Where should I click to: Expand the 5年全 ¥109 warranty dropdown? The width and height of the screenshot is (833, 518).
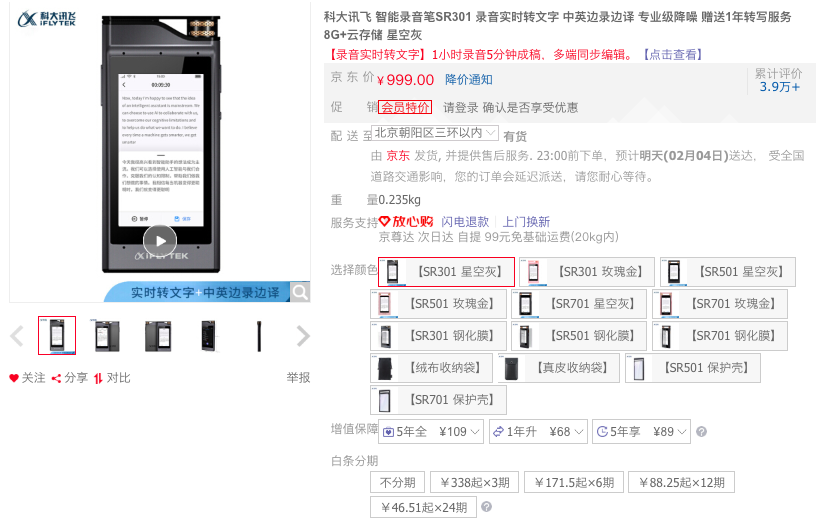coord(430,432)
